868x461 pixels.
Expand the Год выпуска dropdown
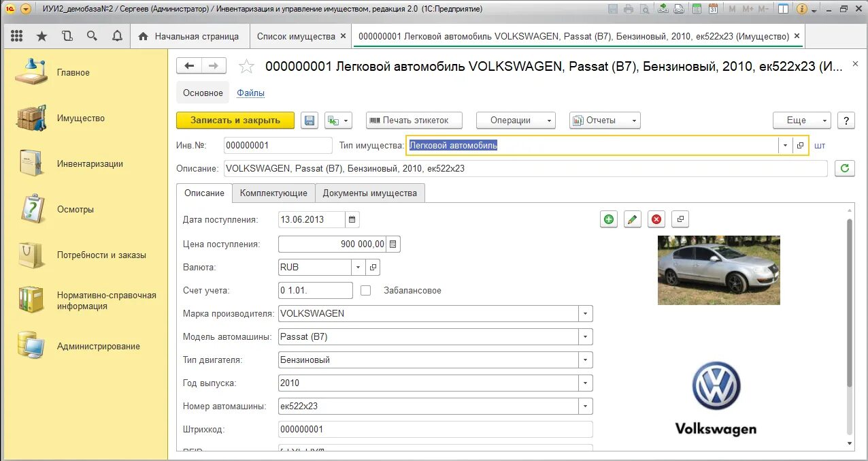coord(586,383)
